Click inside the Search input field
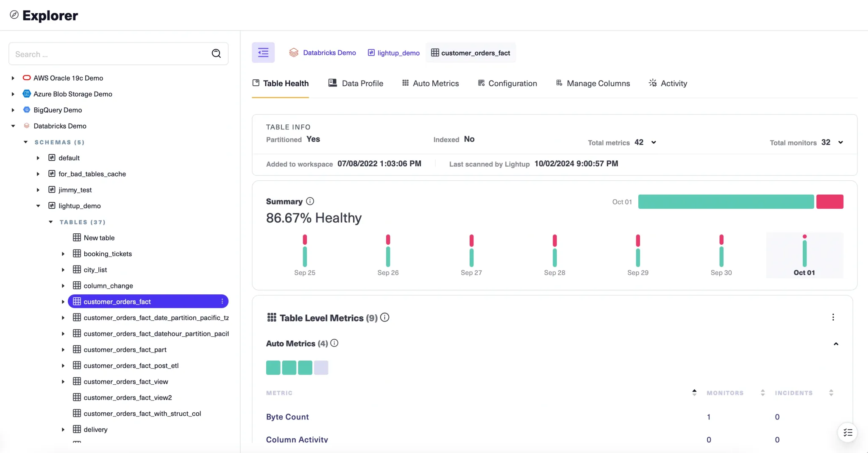The width and height of the screenshot is (868, 453). coord(106,54)
